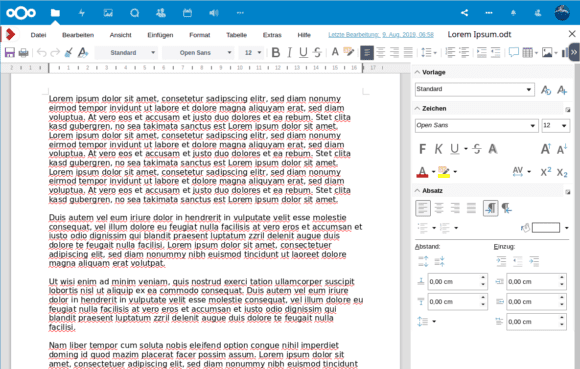The image size is (580, 369).
Task: Increase indent in toolbar
Action: click(x=481, y=53)
